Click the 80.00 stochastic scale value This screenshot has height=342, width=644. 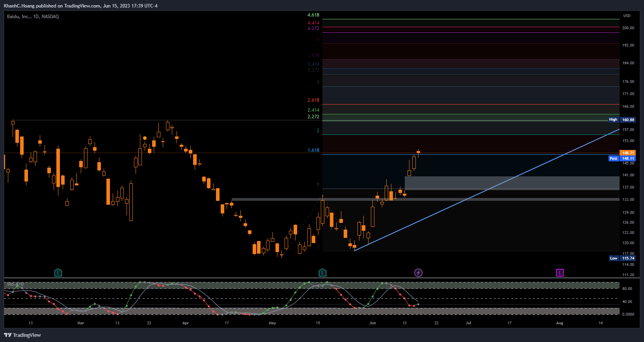point(627,289)
